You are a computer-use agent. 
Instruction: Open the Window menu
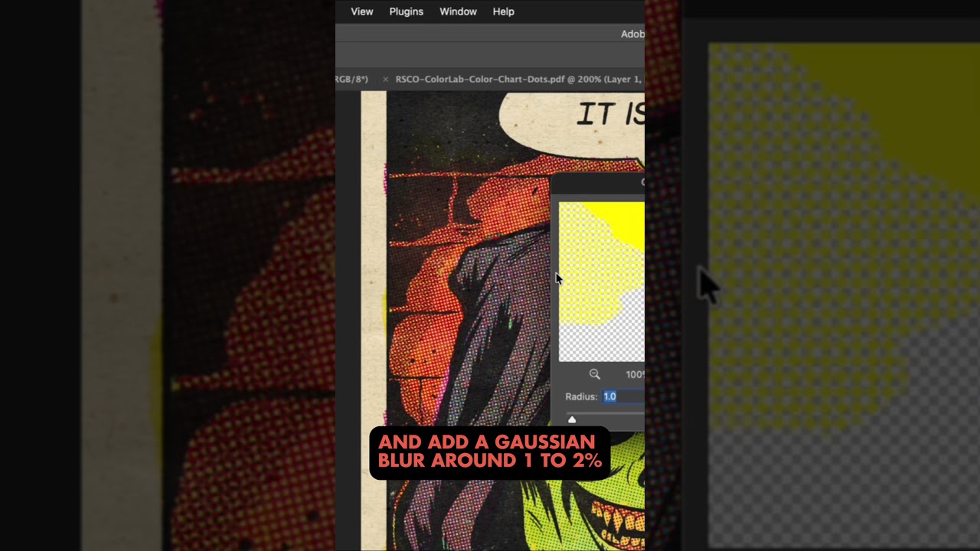[x=458, y=11]
